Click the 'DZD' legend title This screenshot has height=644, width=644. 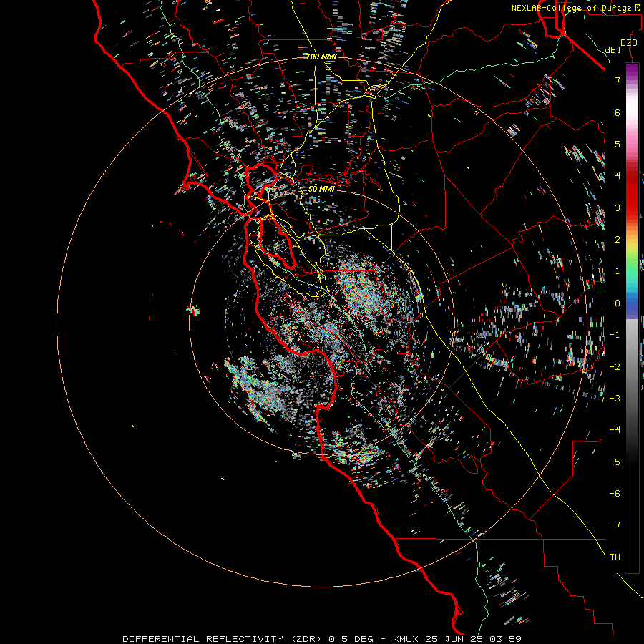[x=628, y=43]
